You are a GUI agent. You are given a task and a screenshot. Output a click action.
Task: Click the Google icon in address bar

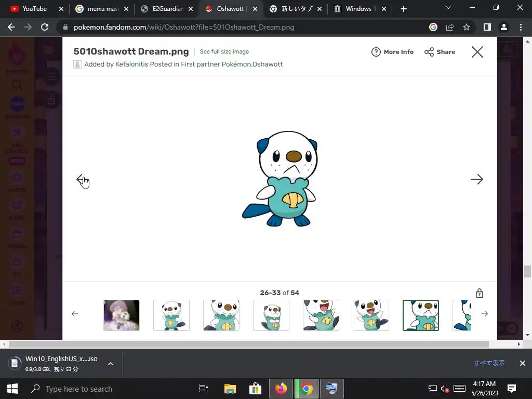point(433,27)
